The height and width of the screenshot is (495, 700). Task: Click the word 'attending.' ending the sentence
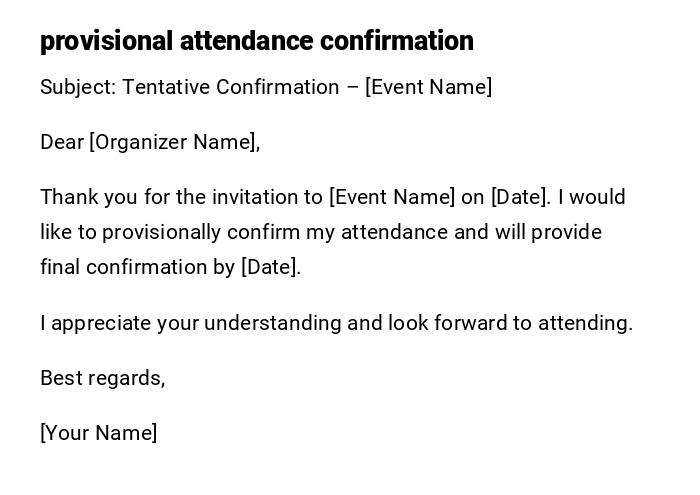(x=585, y=323)
